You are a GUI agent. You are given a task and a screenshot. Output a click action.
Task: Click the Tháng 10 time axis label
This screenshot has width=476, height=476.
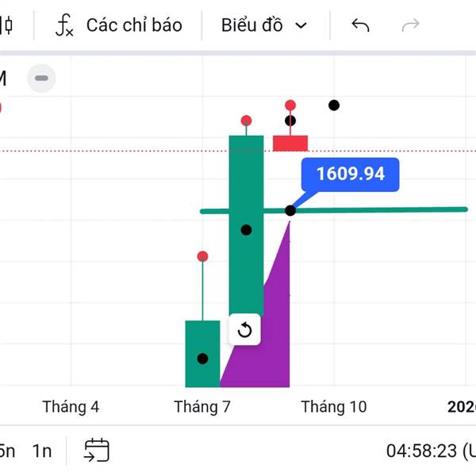[334, 407]
